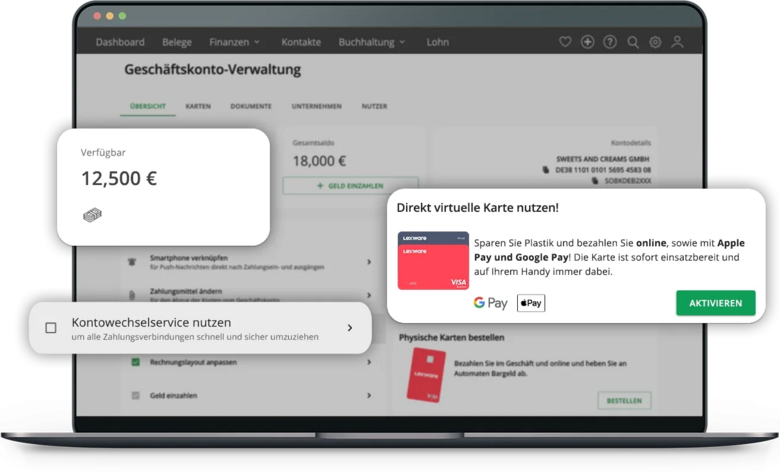Expand the Buchhaltung dropdown menu
This screenshot has width=780, height=476.
(x=372, y=42)
